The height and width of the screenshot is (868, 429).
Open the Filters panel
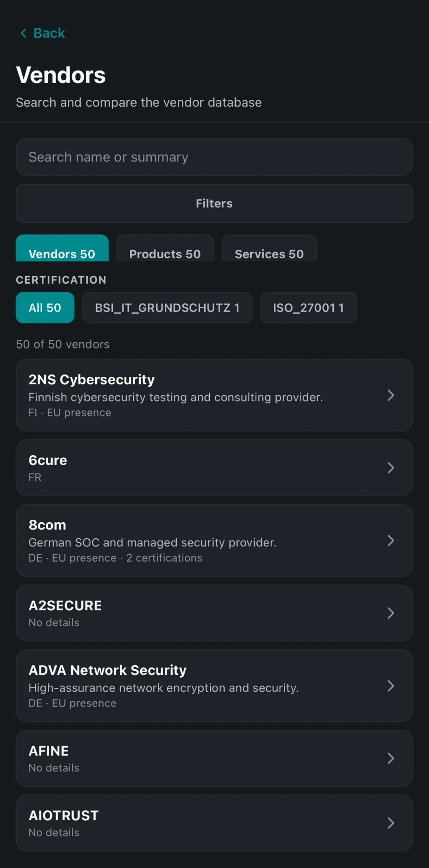click(x=214, y=203)
